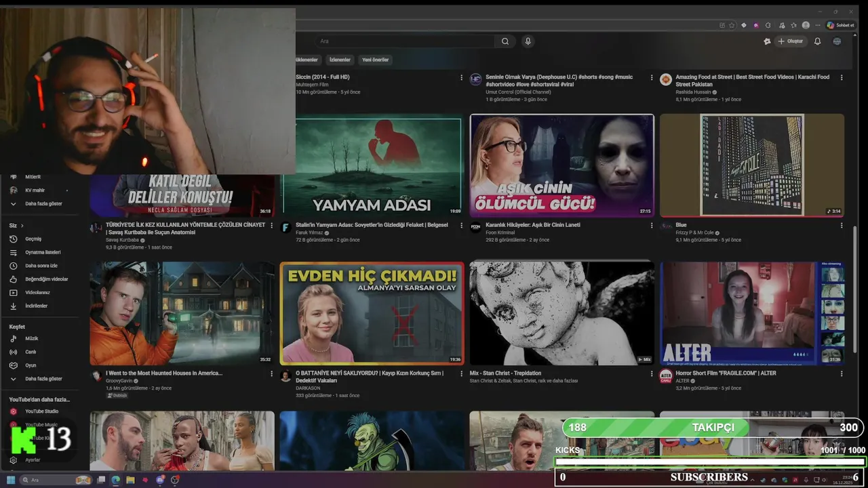The width and height of the screenshot is (868, 488).
Task: Open İndirilenler in sidebar
Action: (x=41, y=306)
